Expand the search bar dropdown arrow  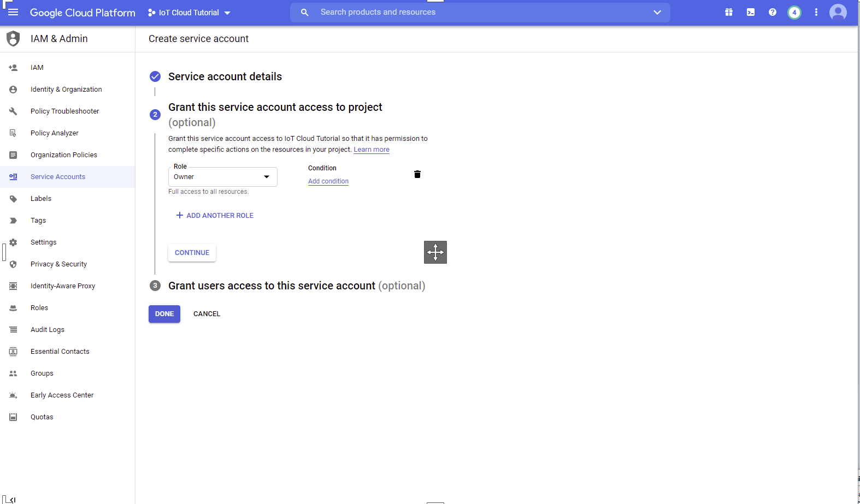[x=657, y=12]
